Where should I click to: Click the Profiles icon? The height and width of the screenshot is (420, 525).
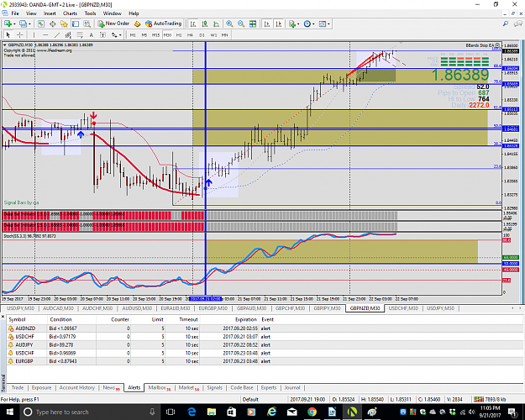(23, 24)
